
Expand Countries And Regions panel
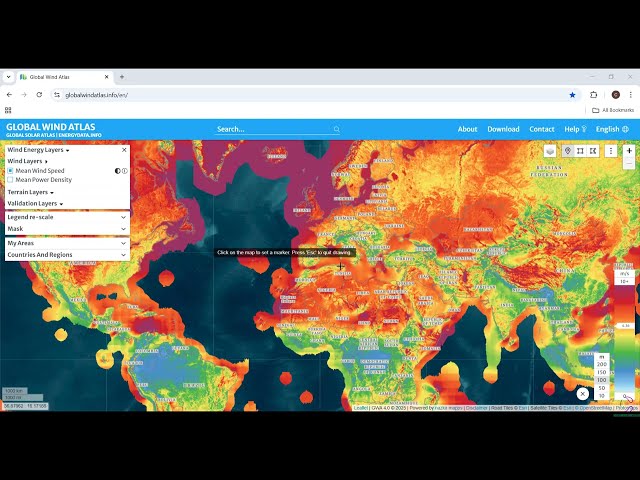[x=67, y=255]
